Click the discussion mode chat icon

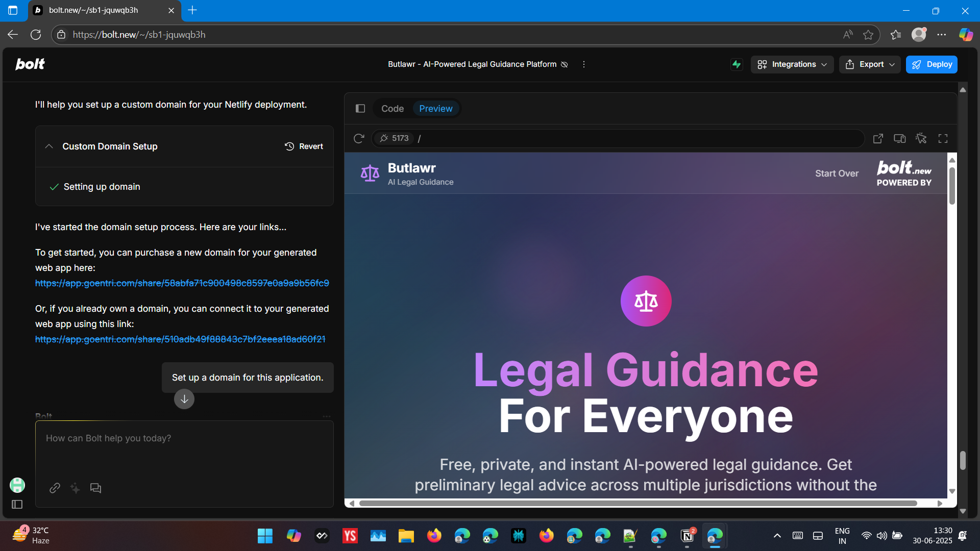[x=95, y=488]
